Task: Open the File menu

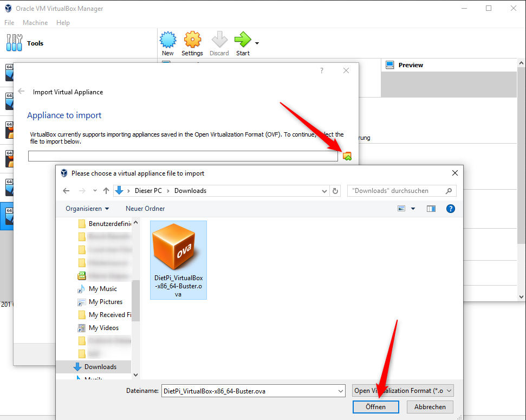Action: (9, 23)
